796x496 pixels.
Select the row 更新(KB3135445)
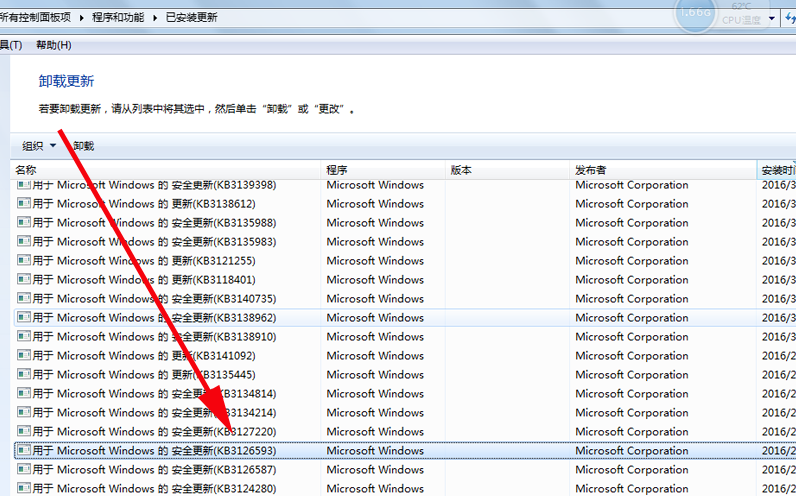405,375
